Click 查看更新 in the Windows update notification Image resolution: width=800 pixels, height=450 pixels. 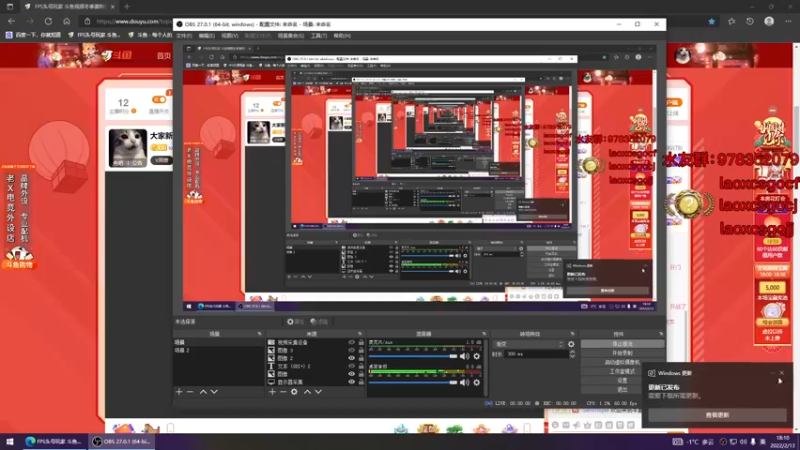(717, 415)
